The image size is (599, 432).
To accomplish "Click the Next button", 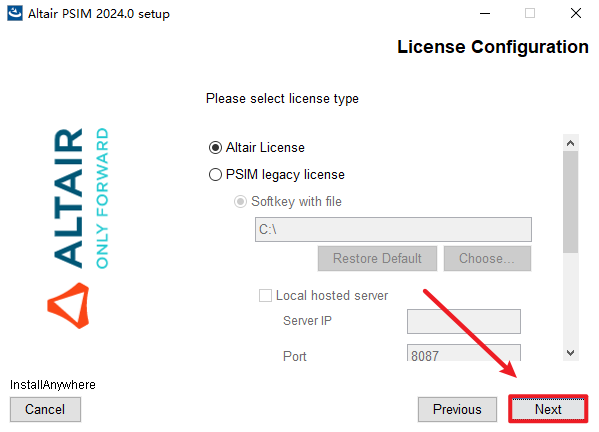I will 548,409.
